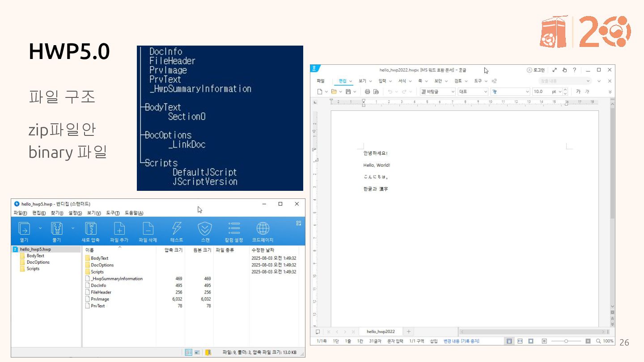Switch to thumbnail view icon in Bandizip status bar

coord(197,352)
